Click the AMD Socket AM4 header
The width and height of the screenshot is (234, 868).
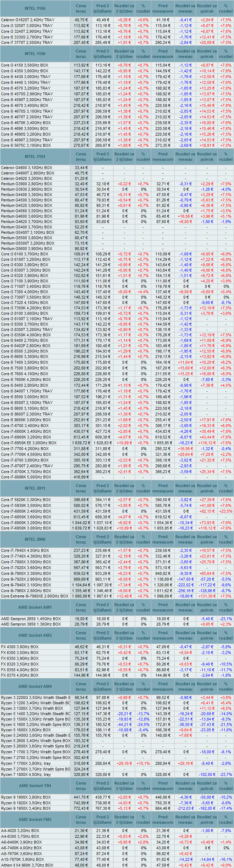[35, 686]
